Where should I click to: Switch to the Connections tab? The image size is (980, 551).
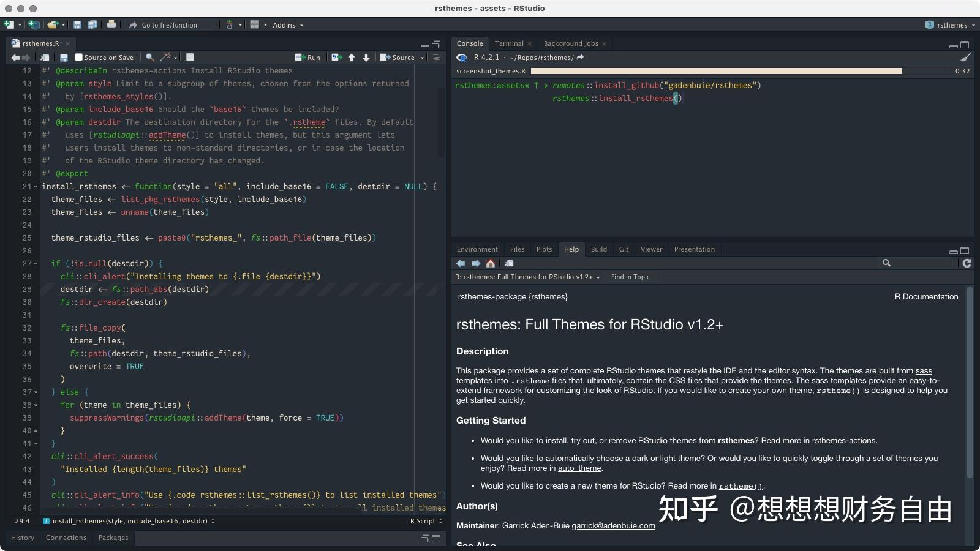click(x=66, y=538)
